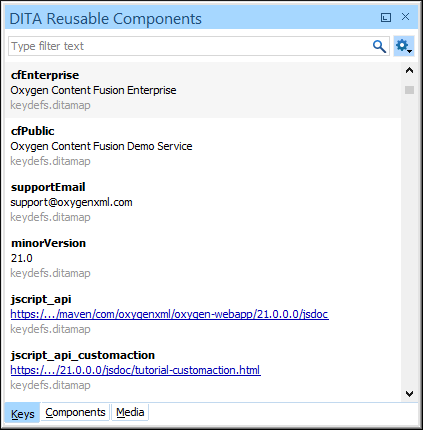This screenshot has width=423, height=430.
Task: Click support@oxygenxml.com value text
Action: click(x=71, y=202)
